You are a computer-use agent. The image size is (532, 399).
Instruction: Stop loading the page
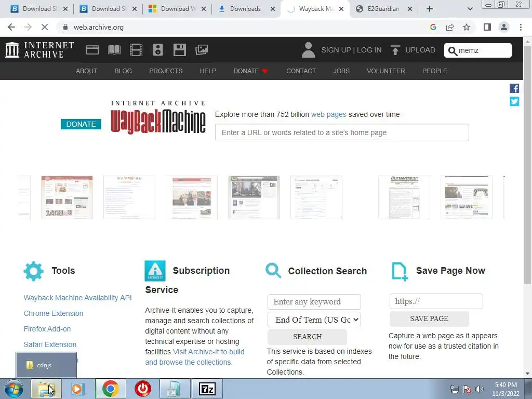pyautogui.click(x=45, y=27)
